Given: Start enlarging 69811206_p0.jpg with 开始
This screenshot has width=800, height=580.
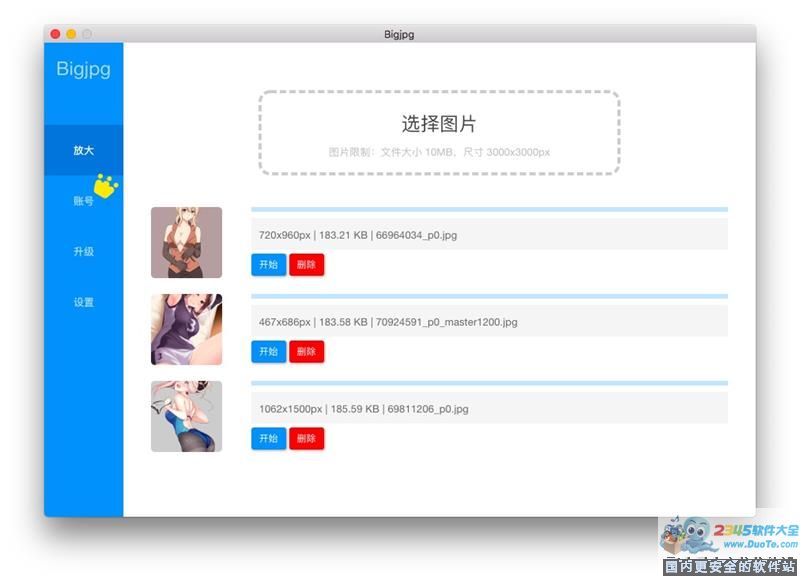Looking at the screenshot, I should pyautogui.click(x=268, y=439).
